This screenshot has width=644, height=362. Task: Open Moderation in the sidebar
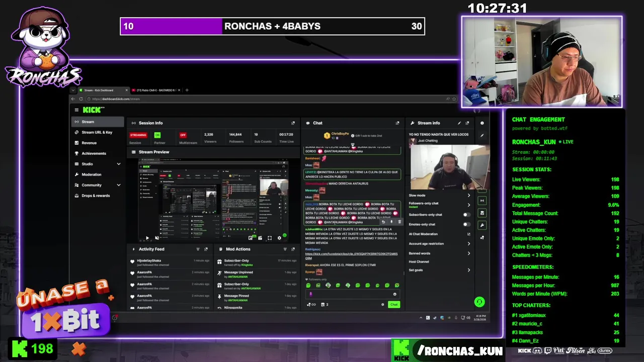[98, 174]
